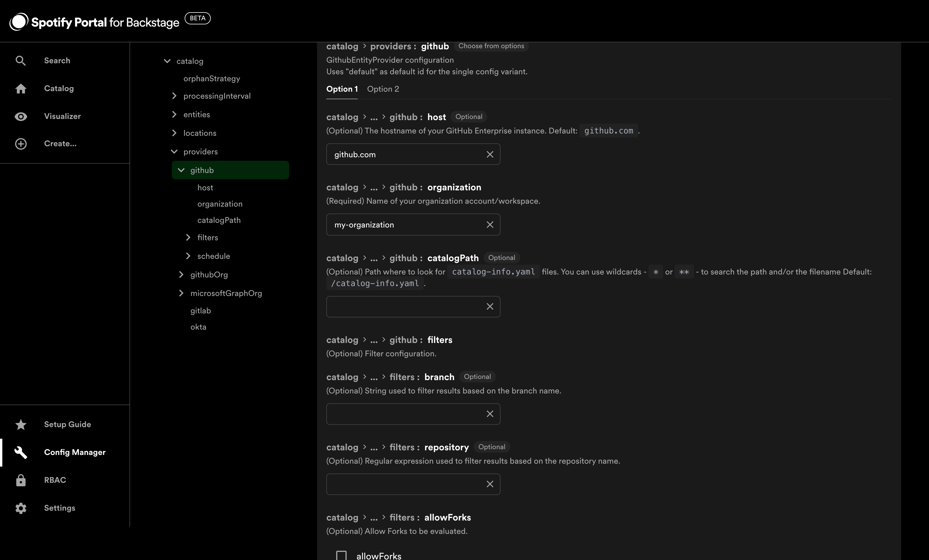
Task: Expand the microsoftGraphOrg tree node
Action: point(181,293)
